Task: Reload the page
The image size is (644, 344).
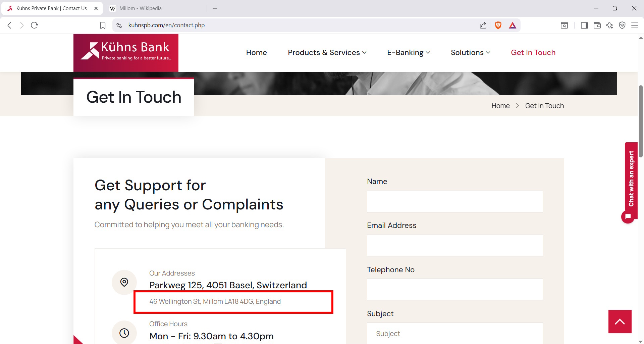Action: coord(34,25)
